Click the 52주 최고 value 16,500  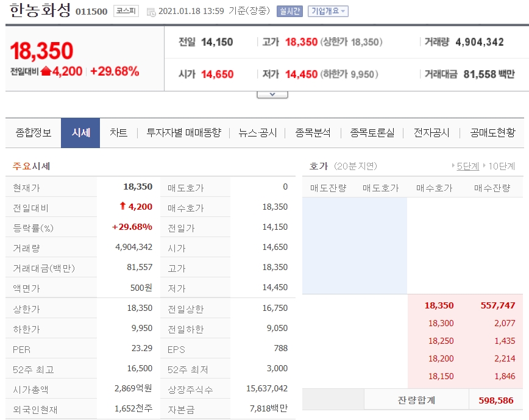coord(140,368)
